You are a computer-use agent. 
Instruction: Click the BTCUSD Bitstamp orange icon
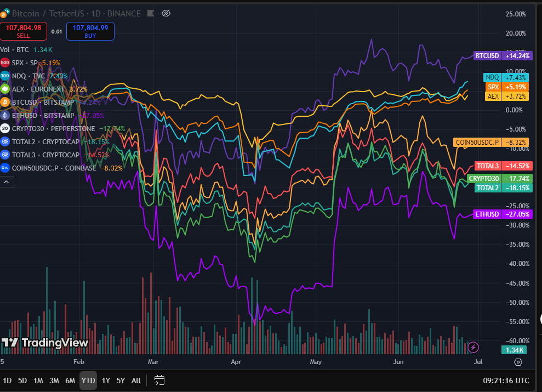tap(5, 103)
